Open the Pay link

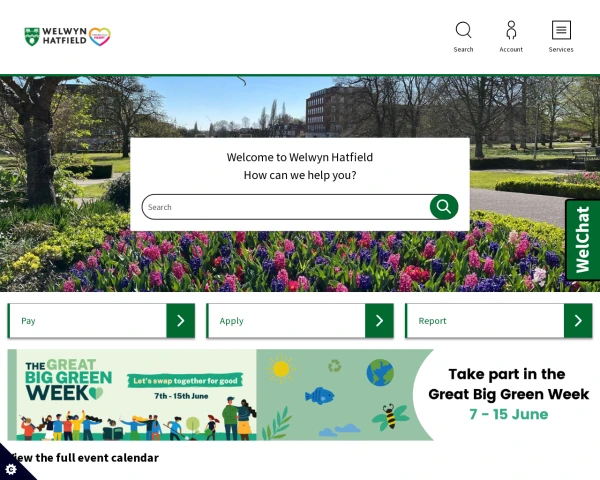coord(28,321)
